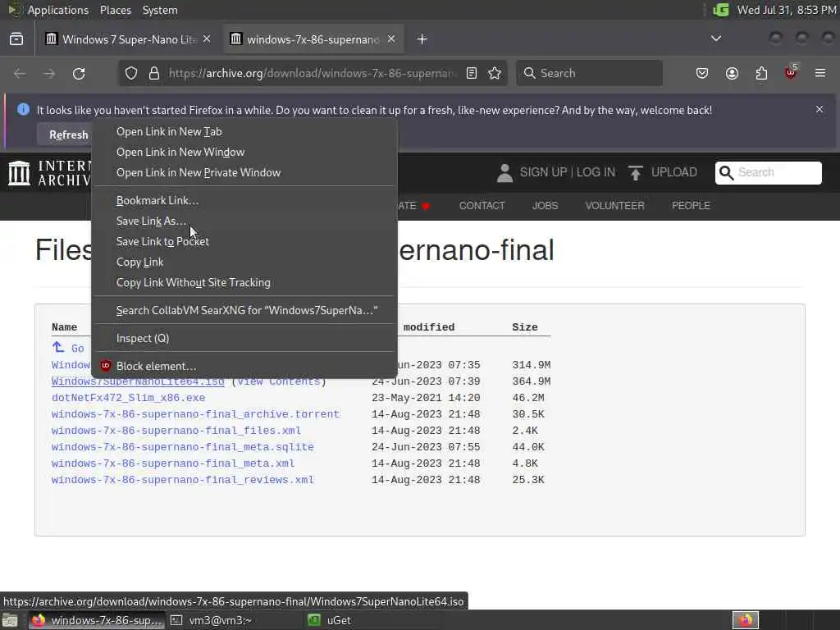Expand the list all tabs chevron

tap(716, 39)
